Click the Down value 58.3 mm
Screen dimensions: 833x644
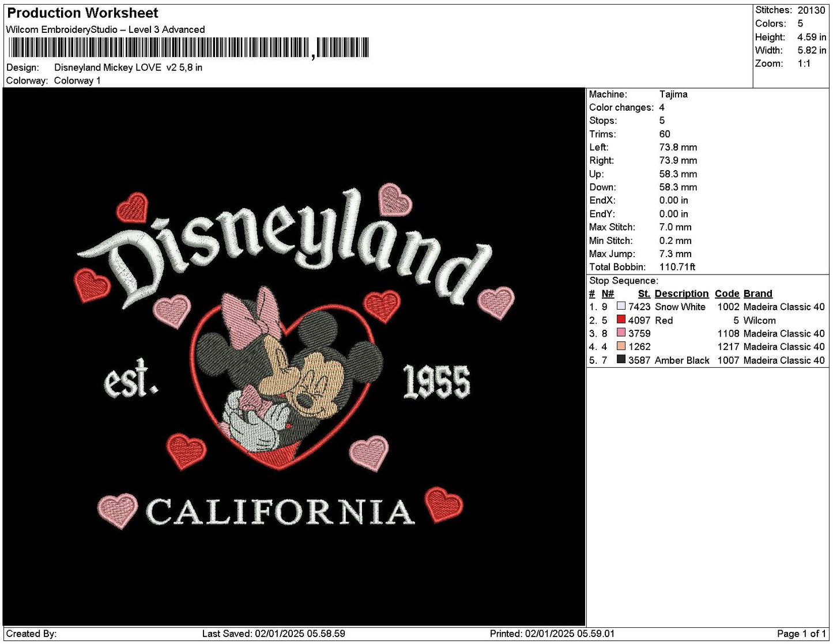[678, 187]
